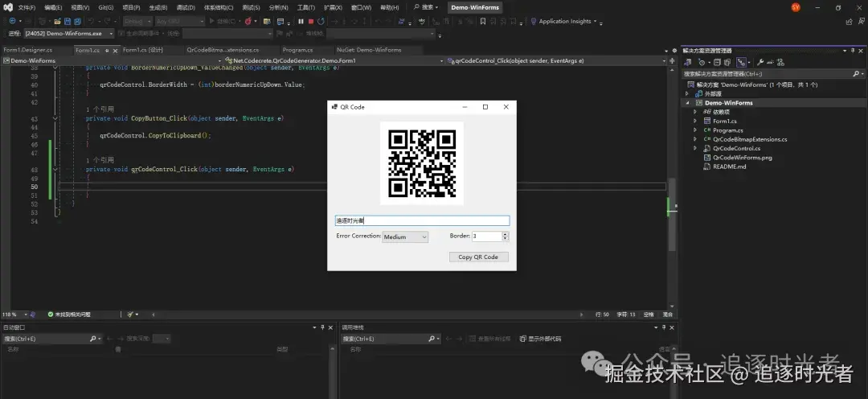Open the Error Correction Medium dropdown
This screenshot has width=868, height=399.
(405, 237)
